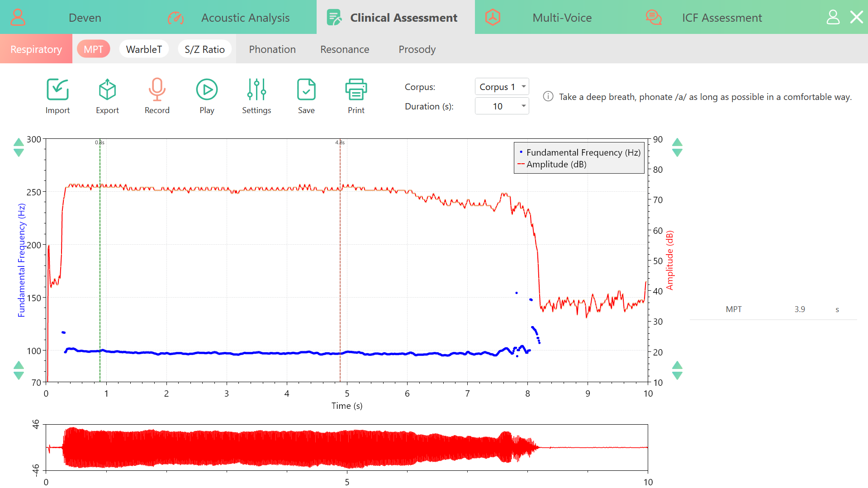Switch to the ICF Assessment tab

[x=722, y=17]
